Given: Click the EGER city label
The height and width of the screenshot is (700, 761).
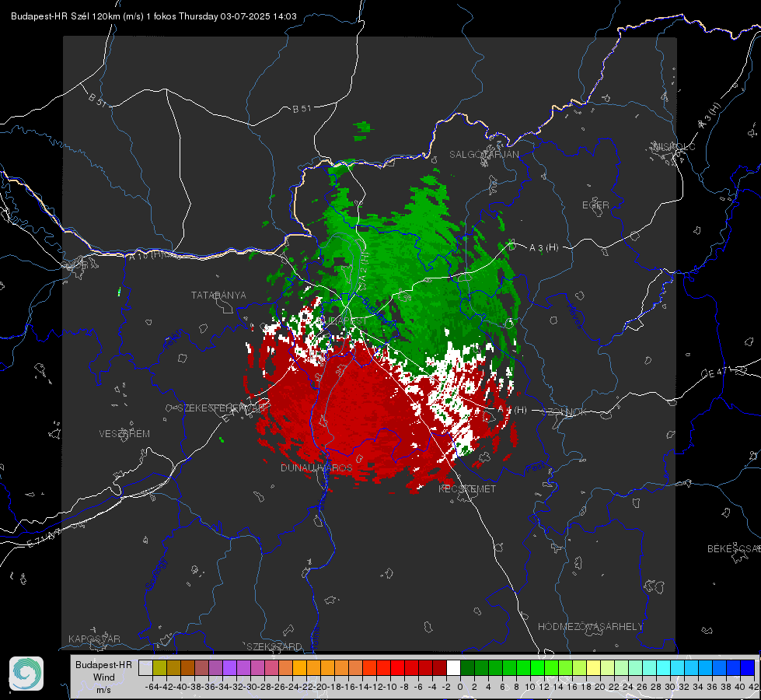Looking at the screenshot, I should 595,205.
